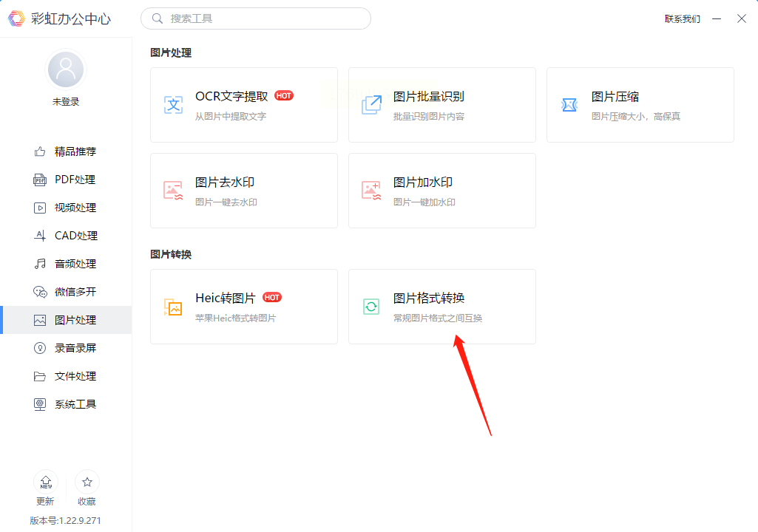Open the 图片压缩 tool title
This screenshot has width=758, height=532.
pos(615,97)
